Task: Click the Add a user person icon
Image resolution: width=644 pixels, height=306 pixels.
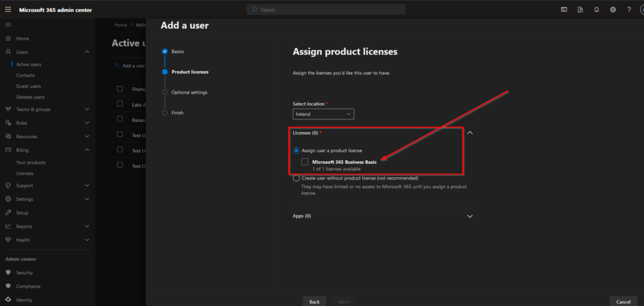Action: [x=118, y=65]
